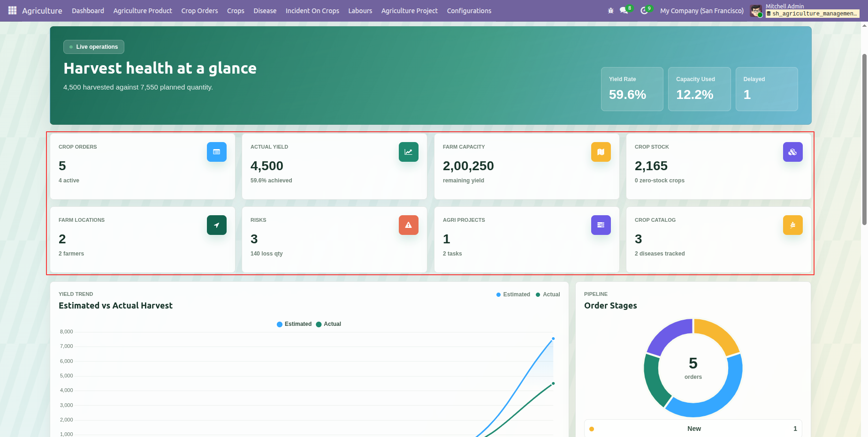Open the Crops menu
Viewport: 868px width, 437px height.
tap(236, 11)
